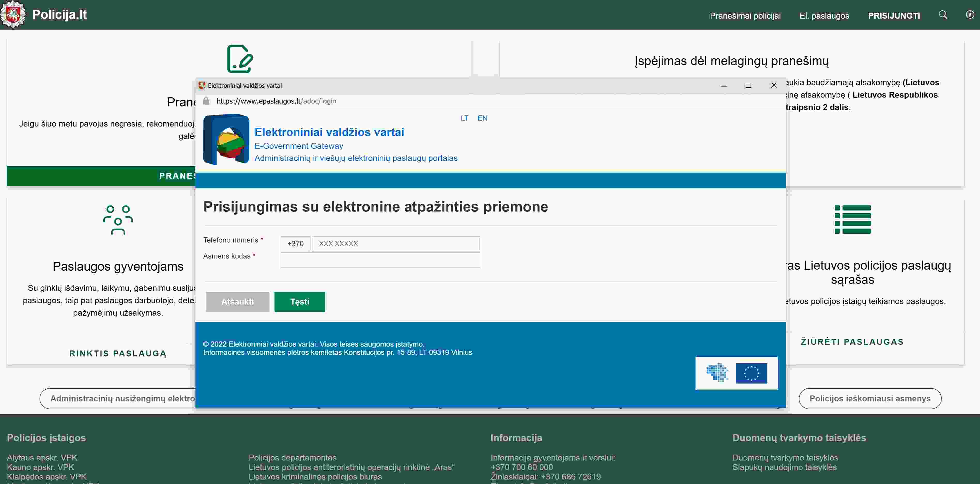Click the people group icon above Paslaugos gyventojams
980x484 pixels.
point(118,220)
